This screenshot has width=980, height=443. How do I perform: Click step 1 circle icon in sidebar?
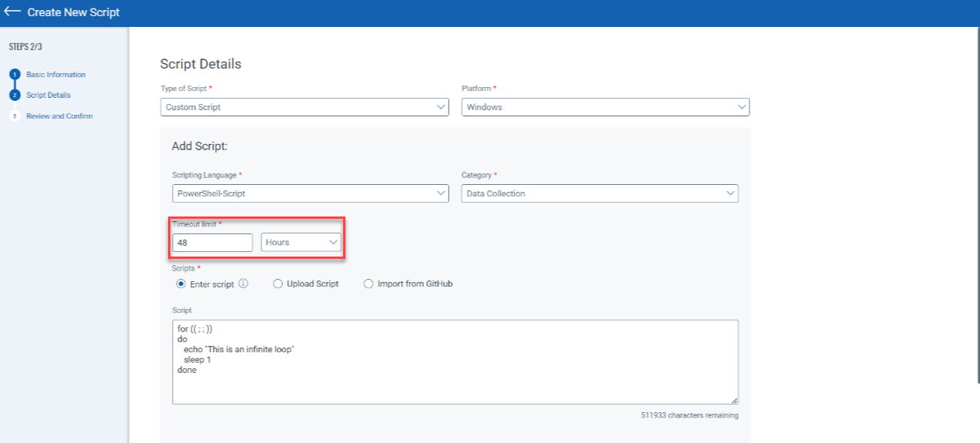click(x=14, y=75)
